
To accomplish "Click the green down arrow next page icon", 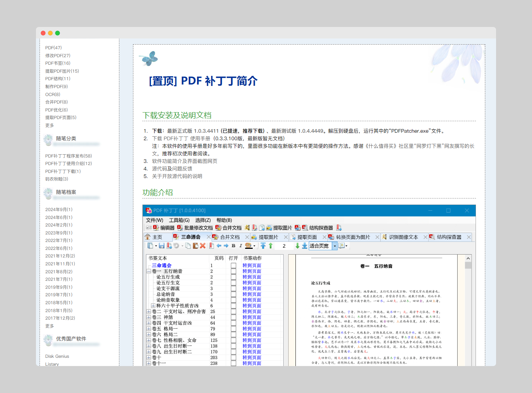I will pyautogui.click(x=297, y=246).
